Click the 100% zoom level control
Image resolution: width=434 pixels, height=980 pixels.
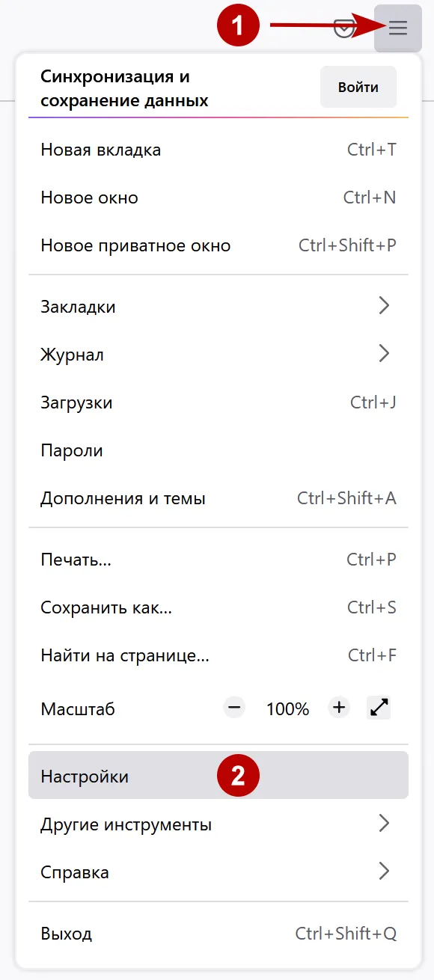[287, 708]
